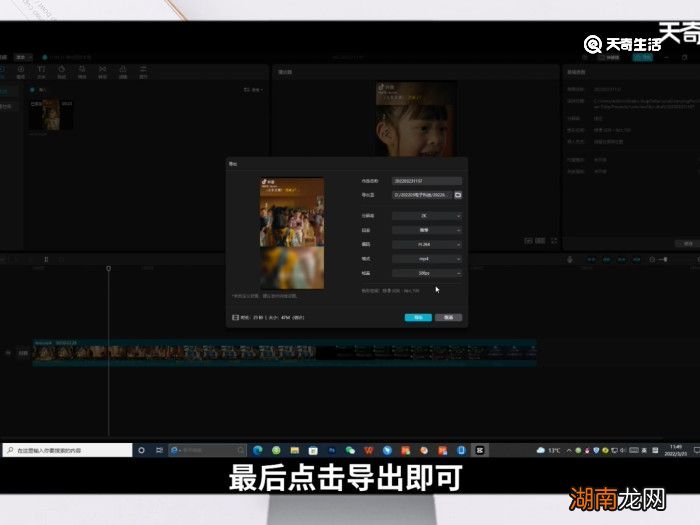
Task: Select the Audio tab in top toolbar
Action: (x=21, y=71)
